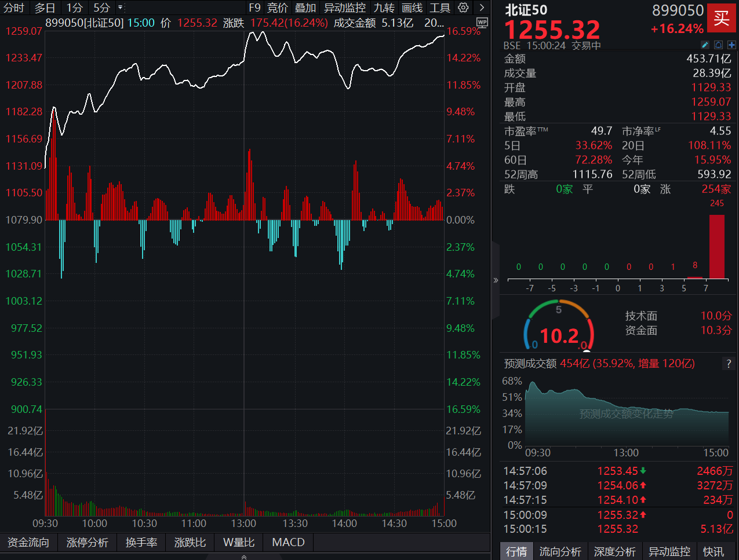The image size is (739, 560).
Task: Toggle the 换手率 indicator
Action: [141, 542]
